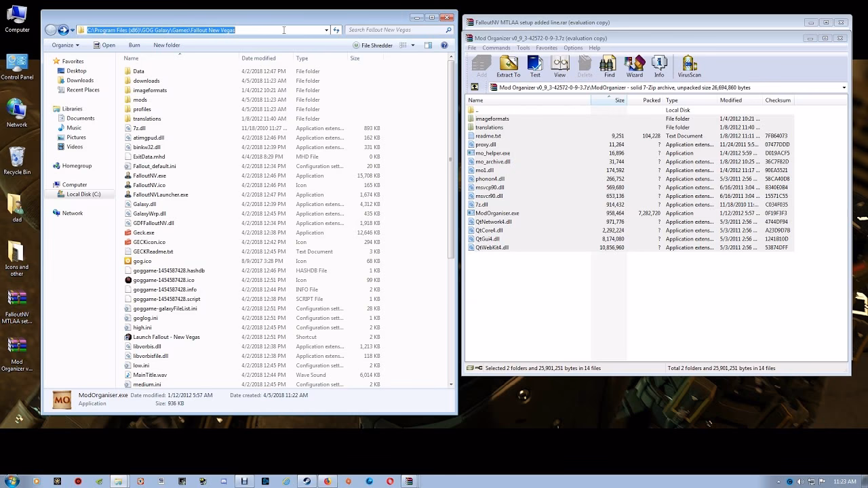
Task: Toggle the Explorer preview pane icon
Action: click(428, 45)
